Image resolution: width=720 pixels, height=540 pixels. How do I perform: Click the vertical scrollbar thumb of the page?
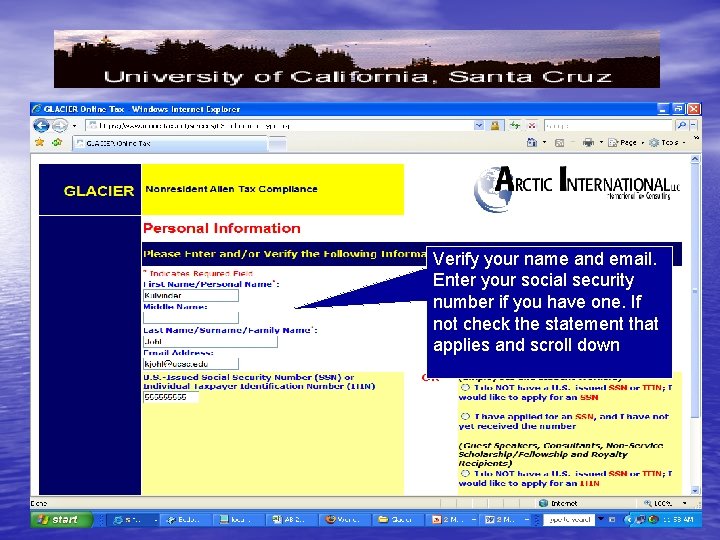coord(695,291)
